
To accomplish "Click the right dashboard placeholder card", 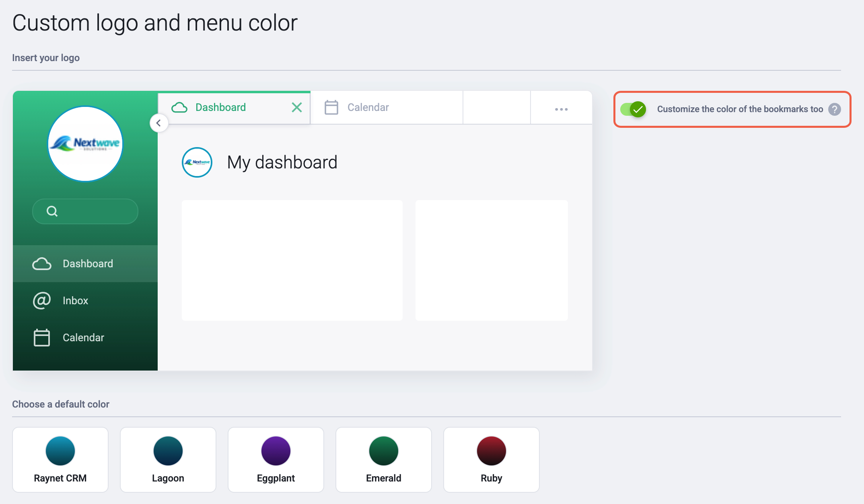I will point(492,260).
